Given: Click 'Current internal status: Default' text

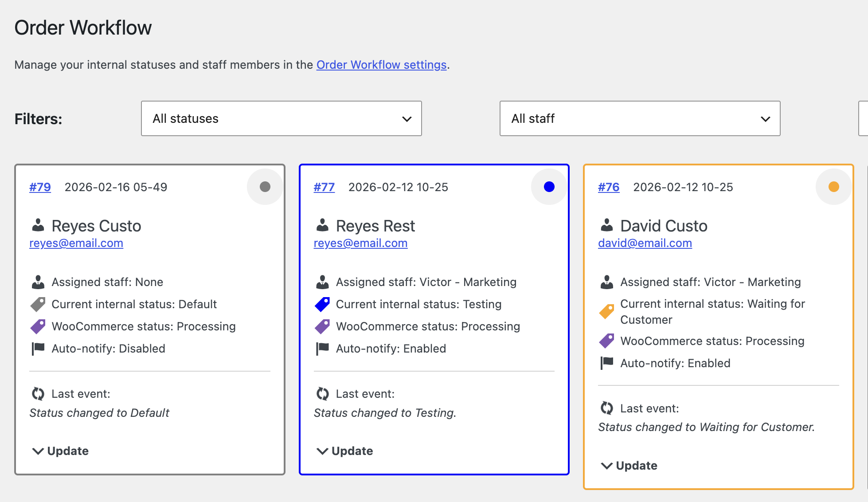Looking at the screenshot, I should 134,304.
